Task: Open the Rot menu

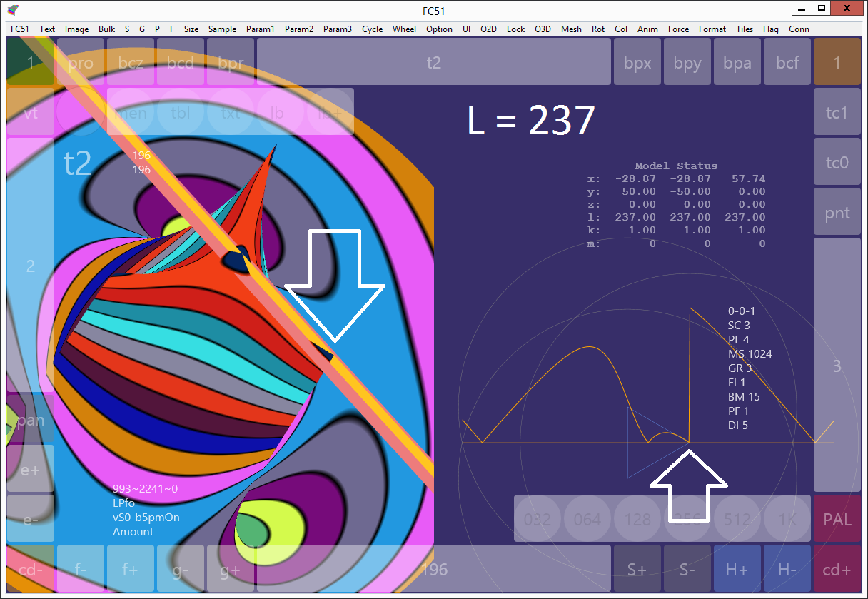Action: click(598, 29)
